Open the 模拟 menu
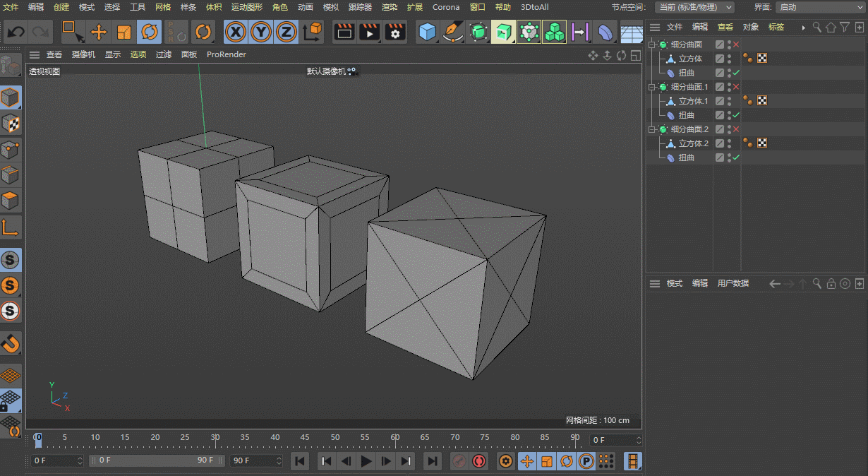This screenshot has height=476, width=868. click(x=330, y=7)
